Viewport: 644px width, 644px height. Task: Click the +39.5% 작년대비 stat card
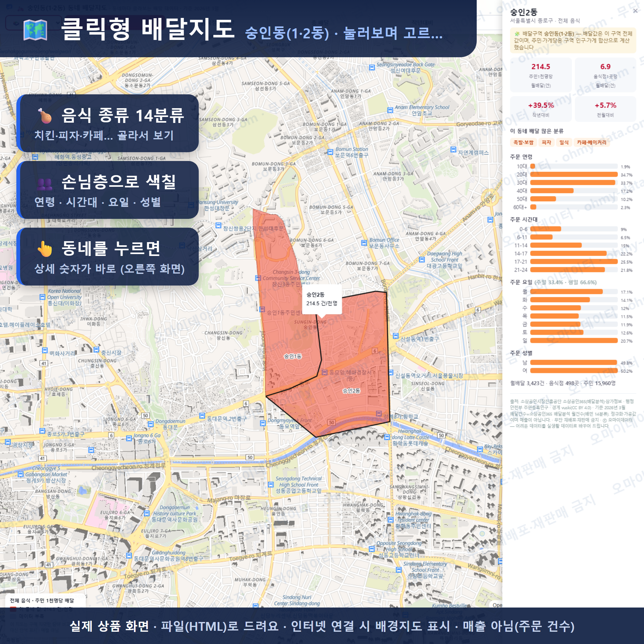[541, 109]
